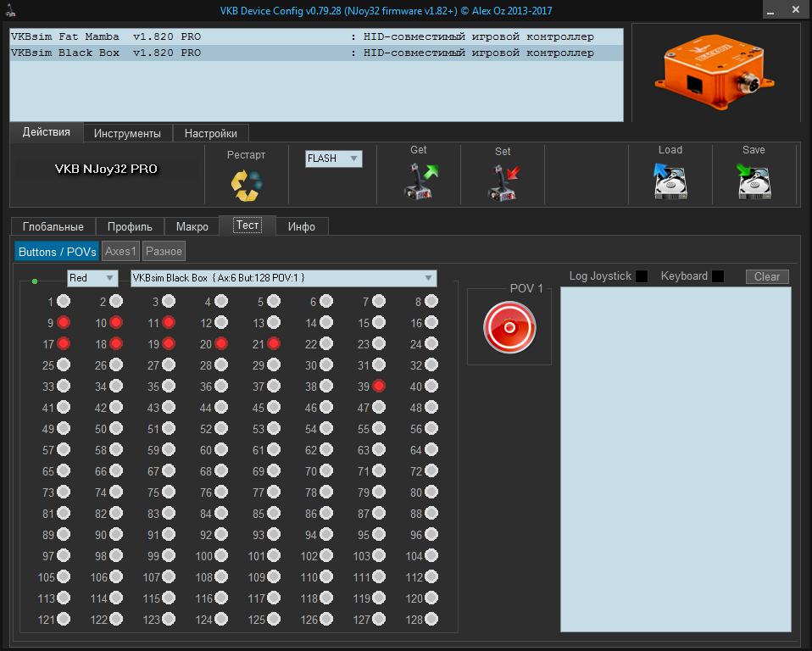
Task: Click lit button indicator 18
Action: (x=116, y=343)
